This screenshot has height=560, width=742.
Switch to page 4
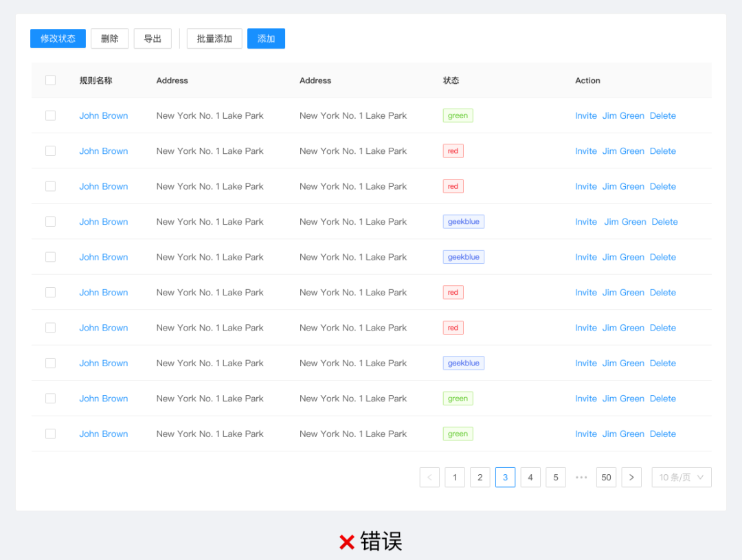point(530,478)
